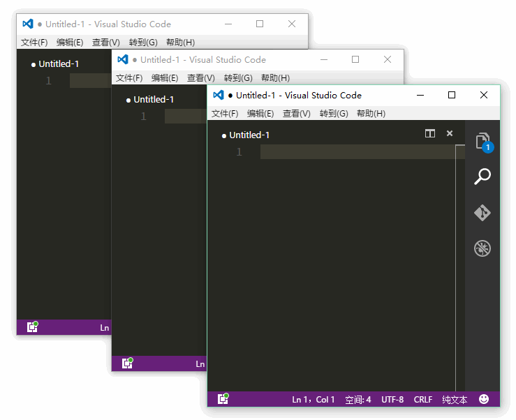Maximize the front VS Code window
The width and height of the screenshot is (516, 420).
click(x=452, y=95)
